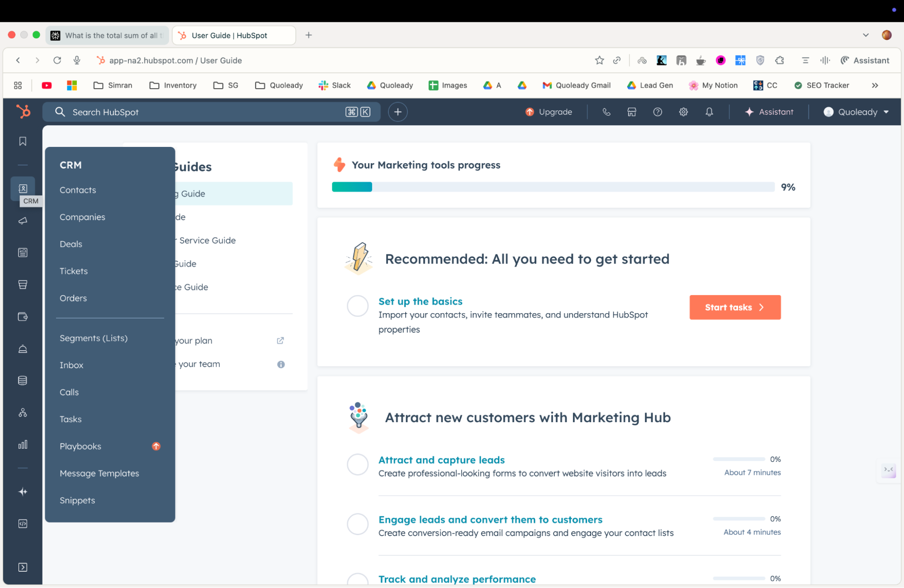Click the Start tasks button
Image resolution: width=904 pixels, height=588 pixels.
[735, 307]
